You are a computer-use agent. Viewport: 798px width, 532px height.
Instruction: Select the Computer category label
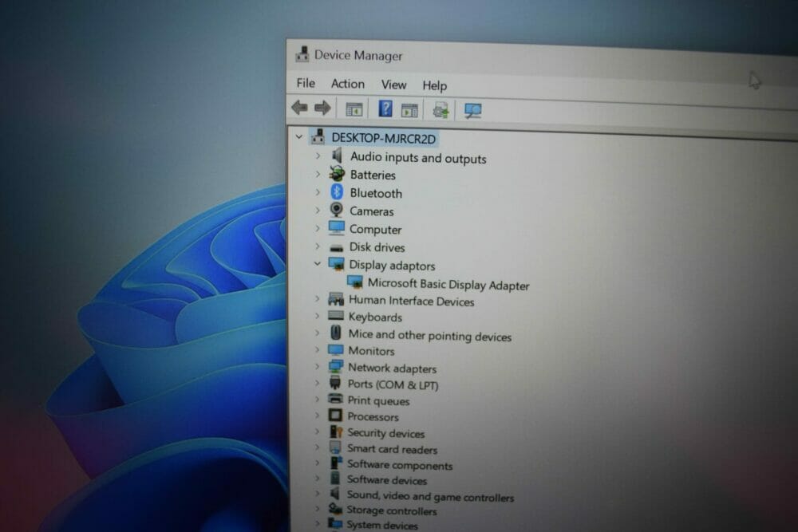click(x=375, y=230)
